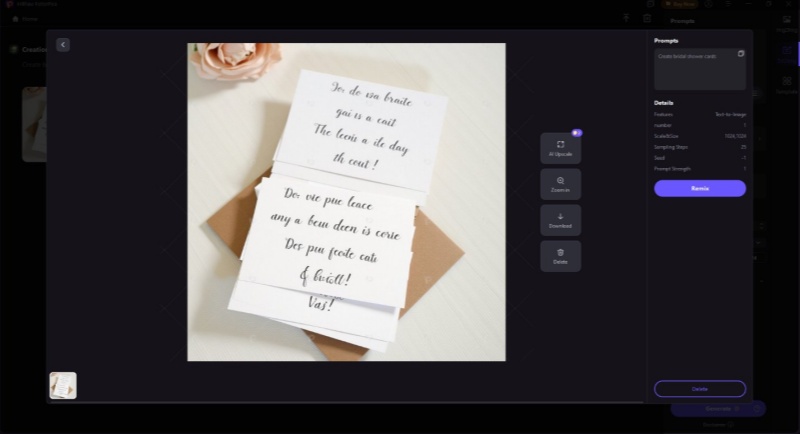Click the "Features" label
Image resolution: width=800 pixels, height=434 pixels.
coord(663,115)
